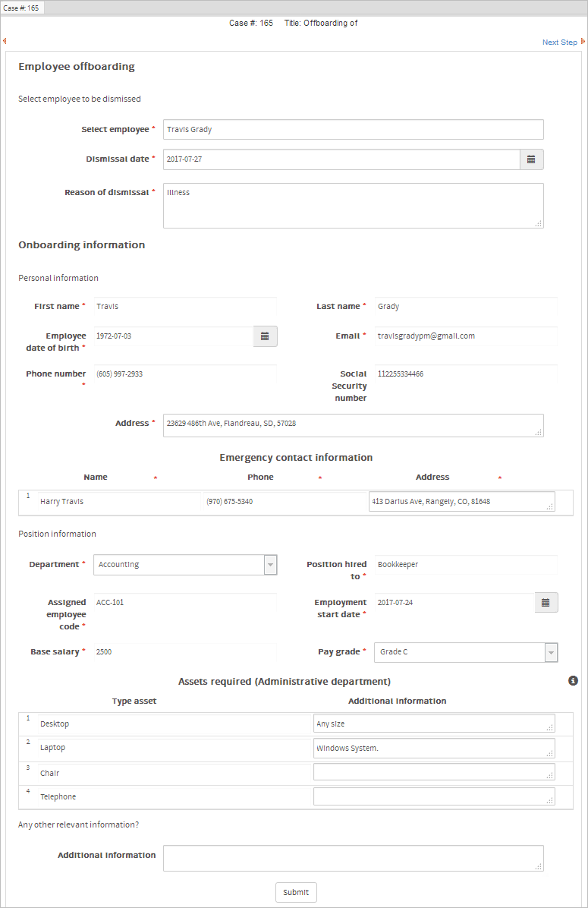Select the Case #: 165 tab

23,8
